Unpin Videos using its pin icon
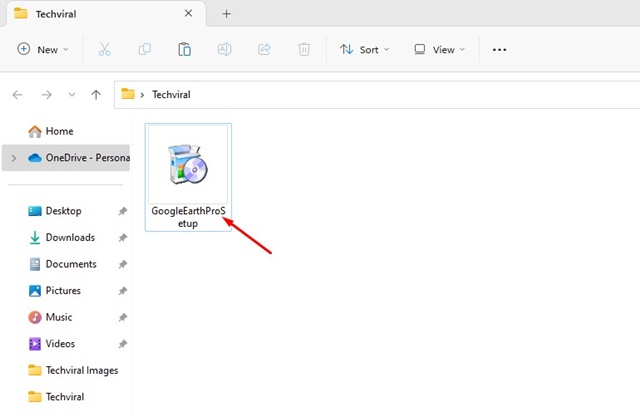 pyautogui.click(x=122, y=344)
